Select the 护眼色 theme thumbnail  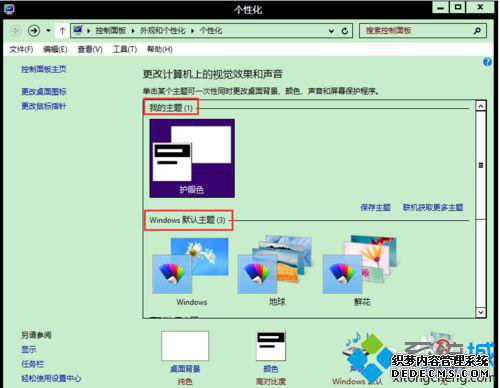[192, 158]
